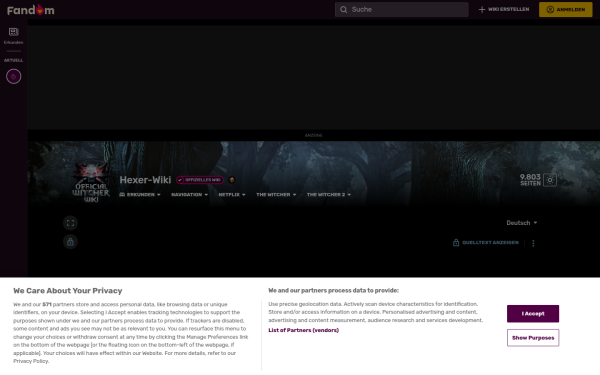Click the Anzeige ad label
Screen dimensions: 600x375
(x=313, y=135)
